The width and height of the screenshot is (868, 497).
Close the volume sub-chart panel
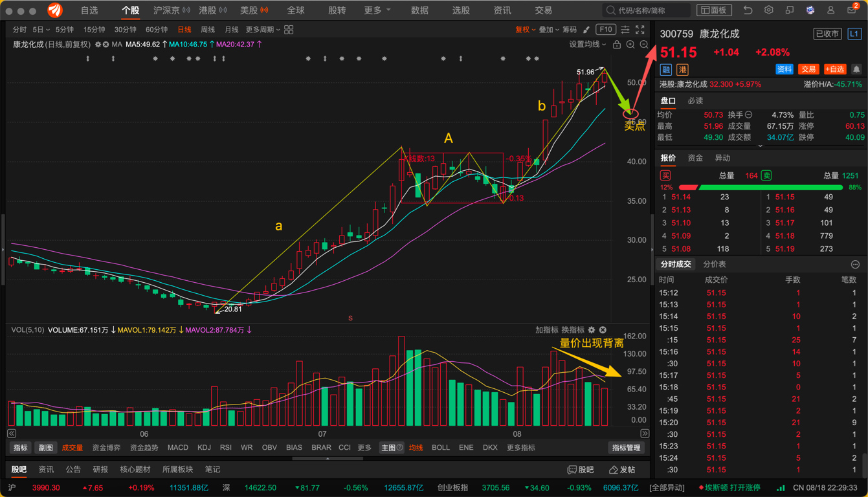(603, 330)
